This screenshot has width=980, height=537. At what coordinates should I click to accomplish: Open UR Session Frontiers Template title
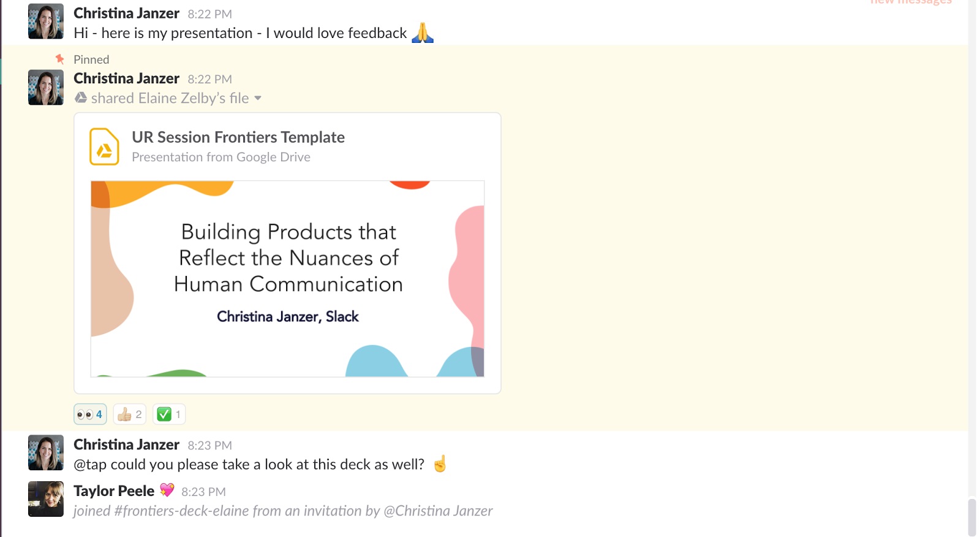pos(238,137)
